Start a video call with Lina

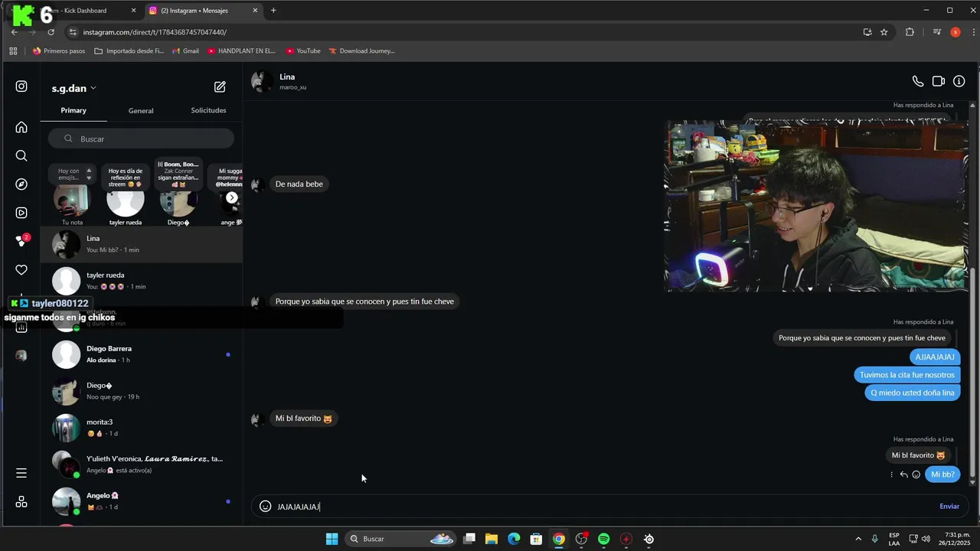(x=939, y=81)
